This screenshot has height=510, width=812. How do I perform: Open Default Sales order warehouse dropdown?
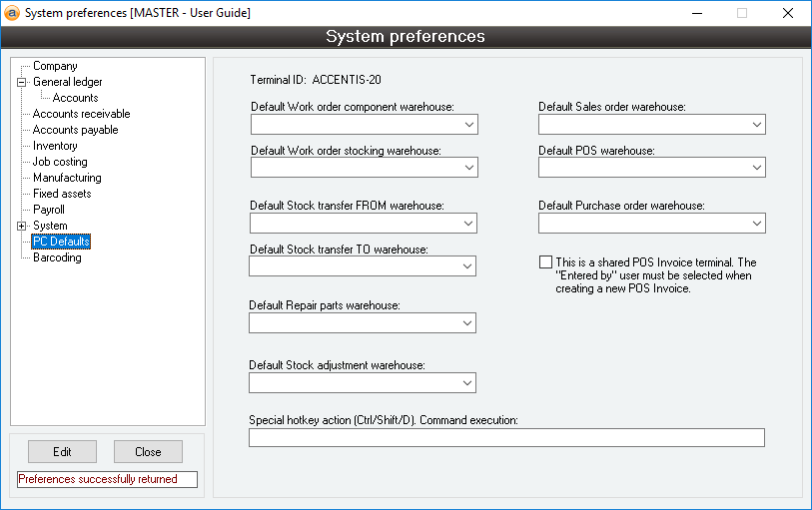[x=756, y=125]
